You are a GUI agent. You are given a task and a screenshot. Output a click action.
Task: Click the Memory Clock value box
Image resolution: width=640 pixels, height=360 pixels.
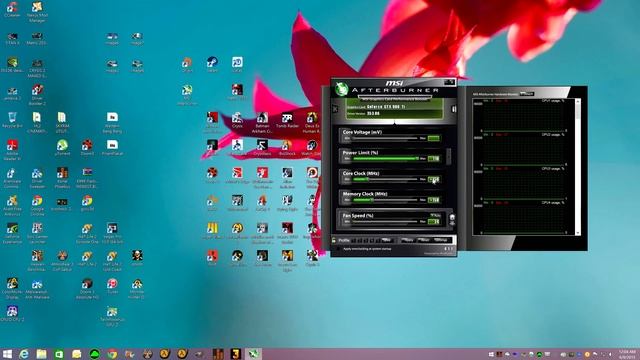coord(434,200)
